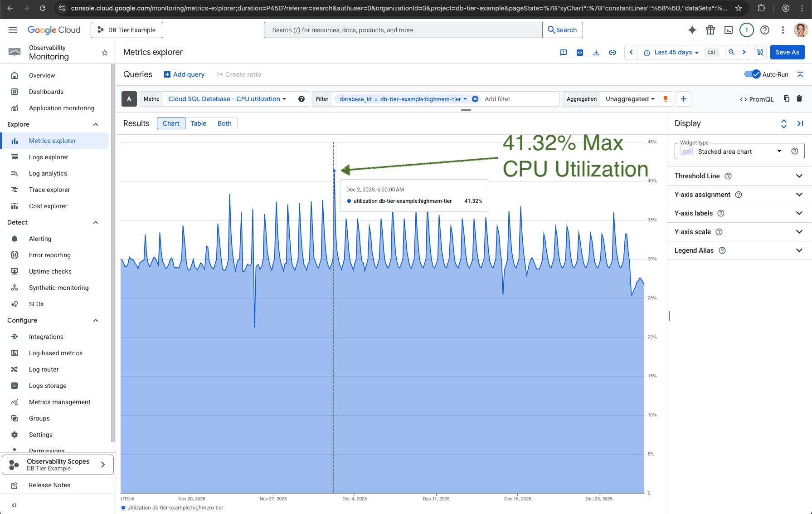Click the download chart icon

tap(596, 53)
